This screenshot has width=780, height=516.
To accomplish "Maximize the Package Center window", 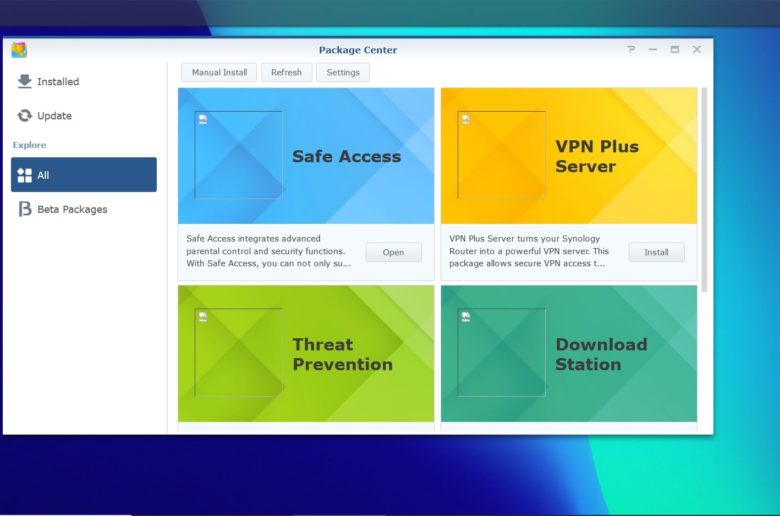I will 675,49.
